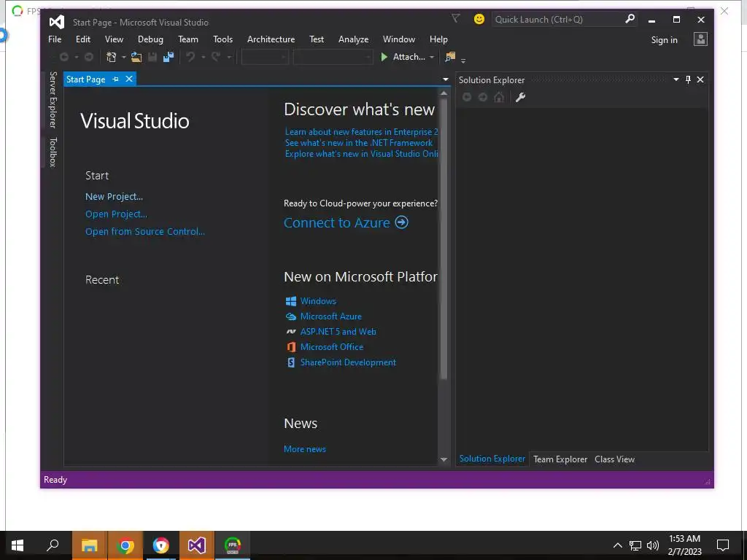
Task: Close the Solution Explorer panel
Action: point(700,79)
